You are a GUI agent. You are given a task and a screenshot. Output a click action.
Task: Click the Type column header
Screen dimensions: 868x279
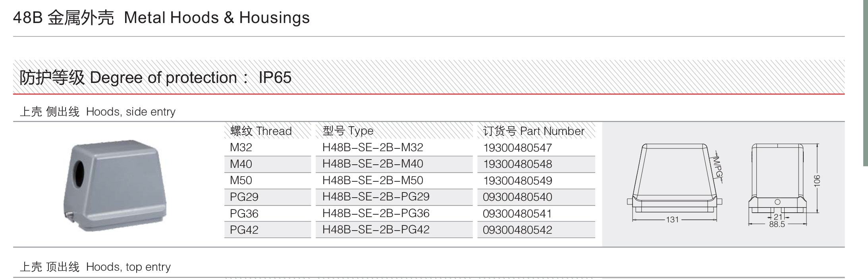coord(348,131)
